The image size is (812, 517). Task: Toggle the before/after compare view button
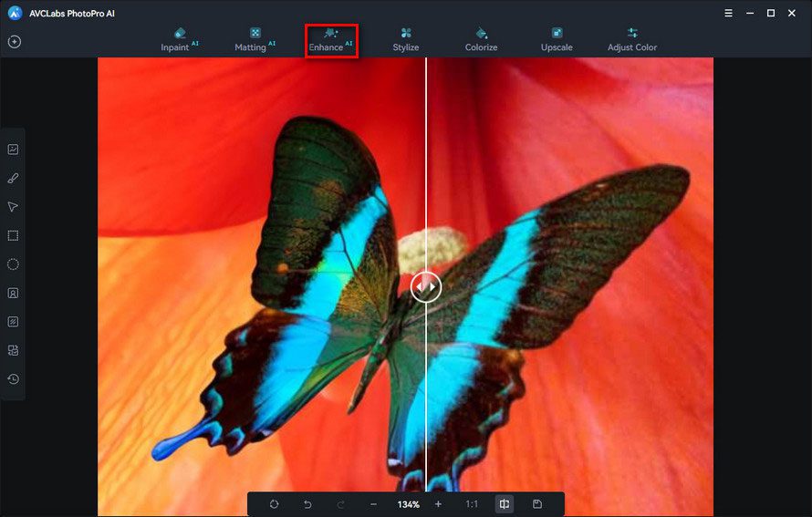(504, 503)
